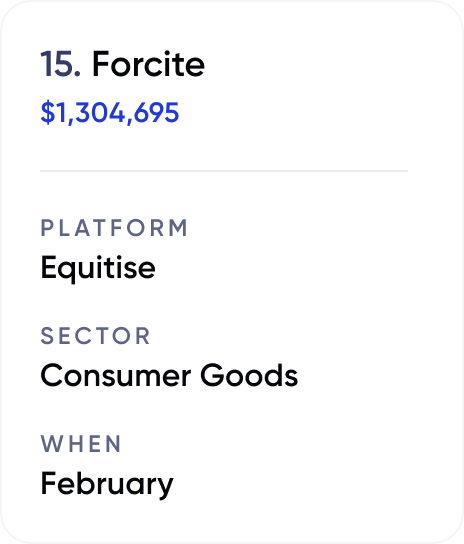Image resolution: width=464 pixels, height=544 pixels.
Task: Open the Equitise platform link
Action: click(x=98, y=267)
